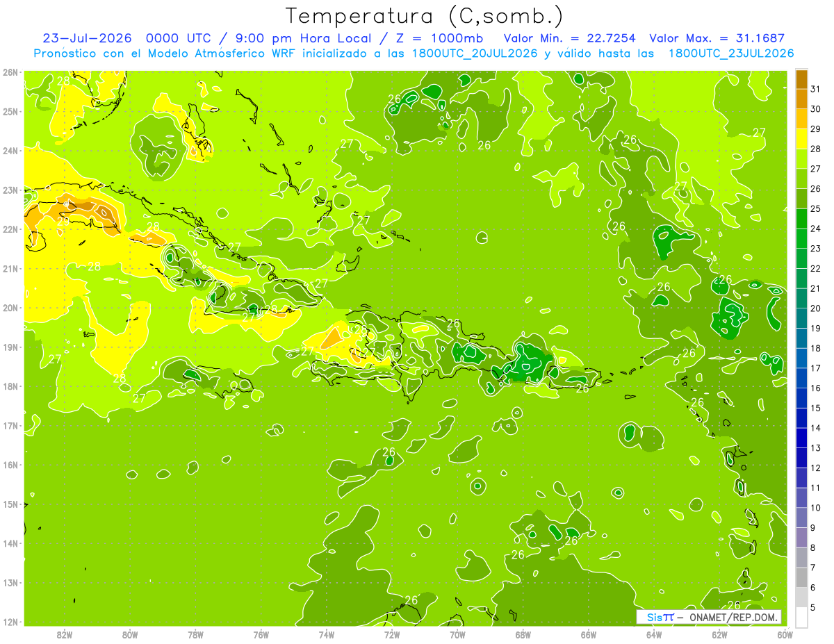Click the 22N latitude axis label
Viewport: 834px width, 644px height.
click(10, 229)
